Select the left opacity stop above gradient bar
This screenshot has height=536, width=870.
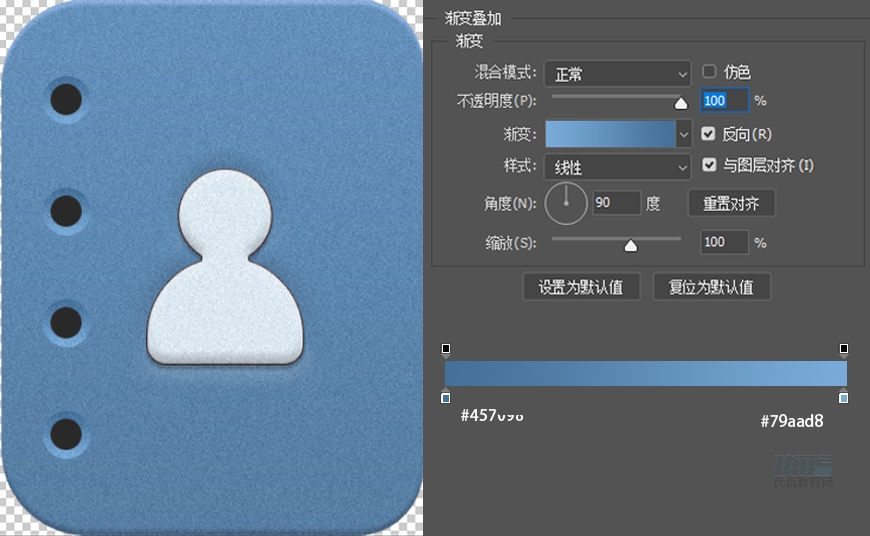point(446,349)
